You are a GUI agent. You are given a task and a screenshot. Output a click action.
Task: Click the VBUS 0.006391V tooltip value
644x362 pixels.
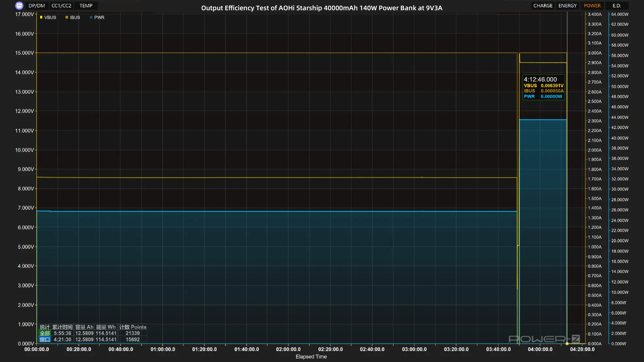(544, 86)
